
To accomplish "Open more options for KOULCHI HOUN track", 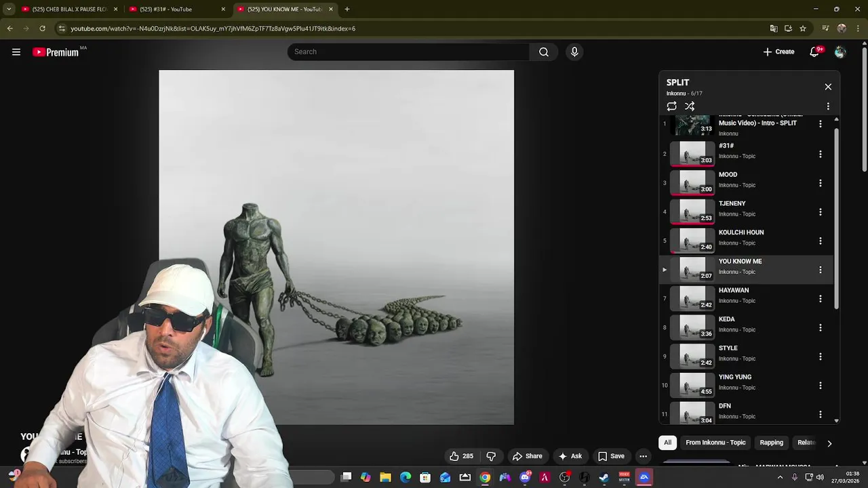I will click(x=820, y=241).
